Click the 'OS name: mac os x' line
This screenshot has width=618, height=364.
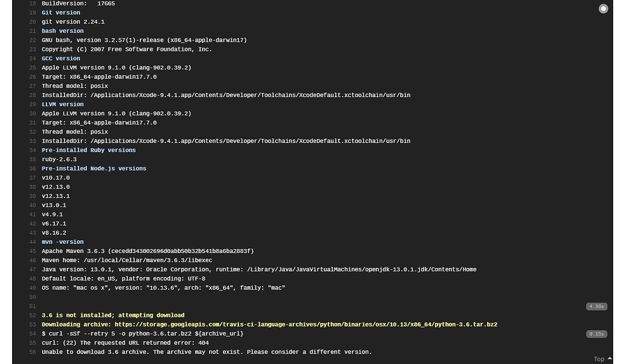click(x=163, y=288)
